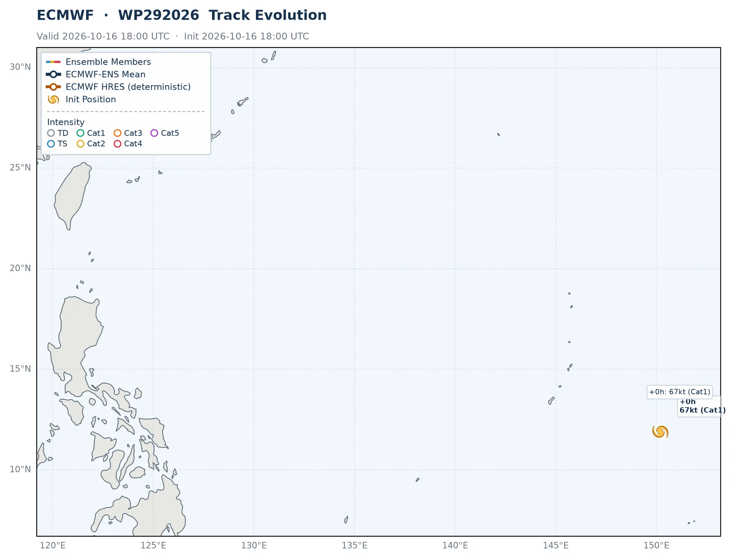730x560 pixels.
Task: Click the TD gray intensity circle
Action: [51, 133]
